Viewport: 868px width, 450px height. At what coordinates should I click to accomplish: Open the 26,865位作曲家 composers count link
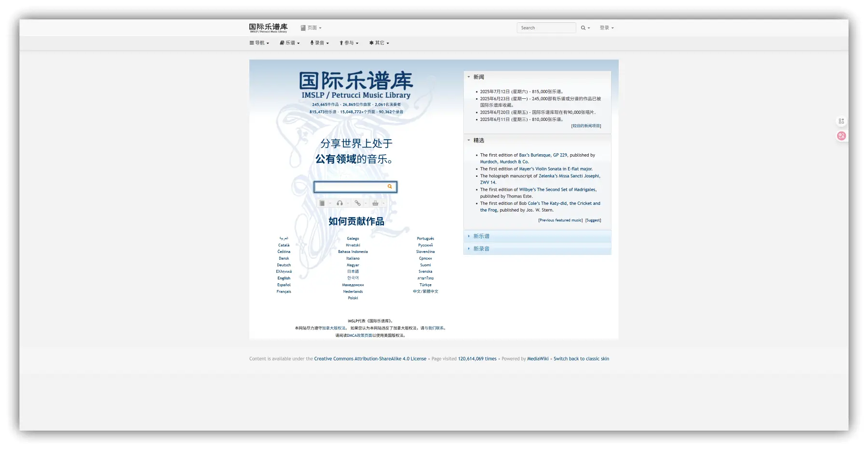coord(357,105)
